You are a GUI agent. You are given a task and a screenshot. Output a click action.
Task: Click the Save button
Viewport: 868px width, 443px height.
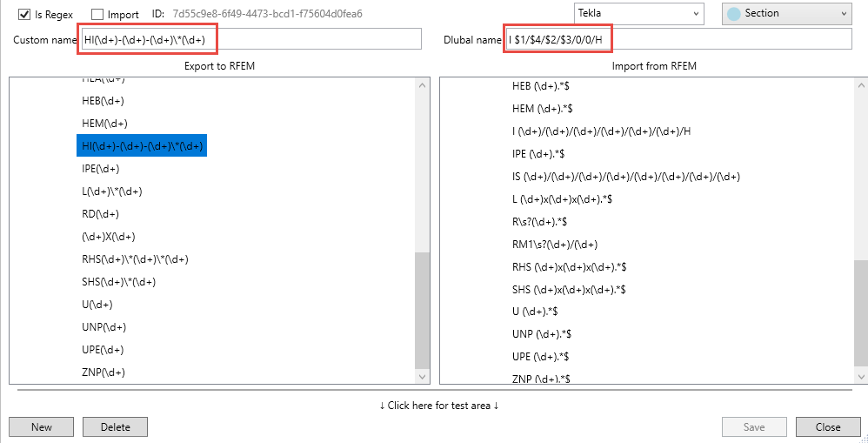click(x=754, y=427)
